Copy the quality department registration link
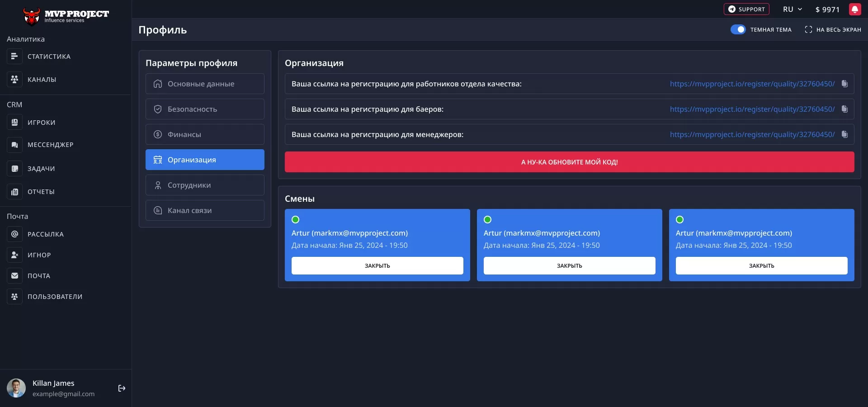Screen dimensions: 868x407 (x=845, y=84)
